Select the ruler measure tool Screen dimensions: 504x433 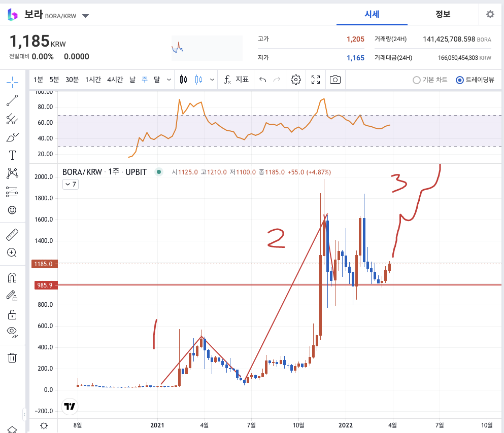(12, 235)
